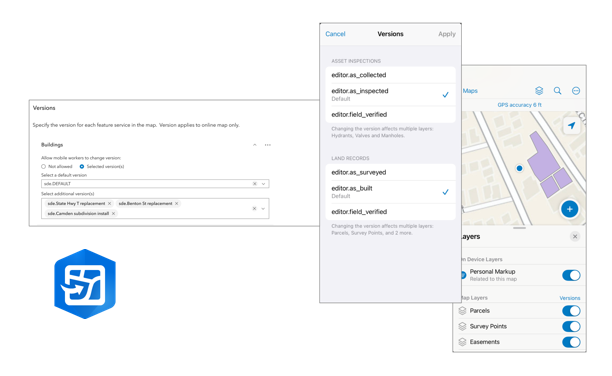Choose editor.as_surveyed under Land Records
Viewport: 612px width, 376px height.
tap(390, 172)
